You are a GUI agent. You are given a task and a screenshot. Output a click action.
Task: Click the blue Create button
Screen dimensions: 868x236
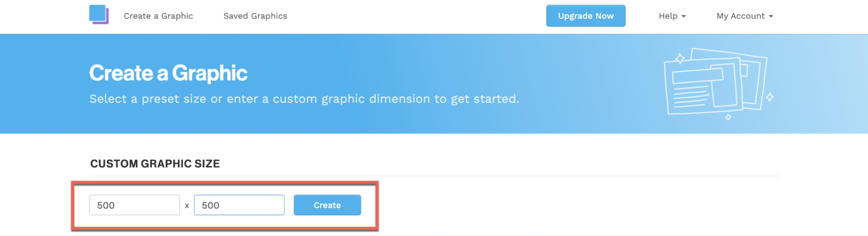pyautogui.click(x=327, y=205)
